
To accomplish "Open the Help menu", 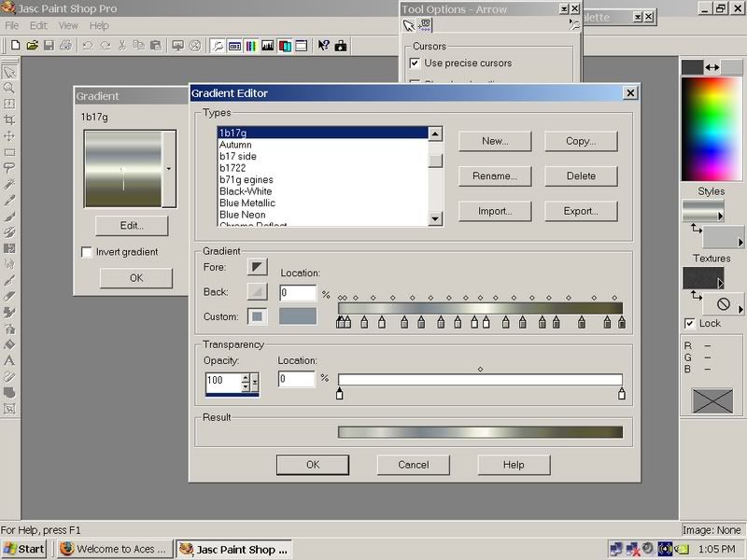I will tap(99, 25).
